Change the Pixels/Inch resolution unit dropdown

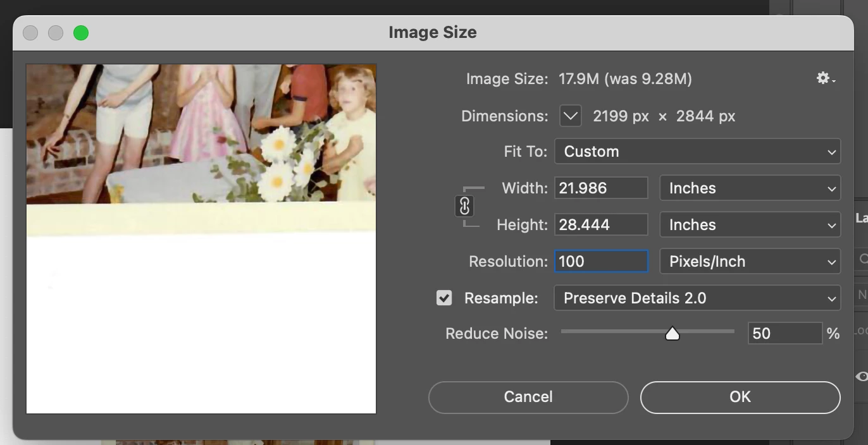(750, 262)
